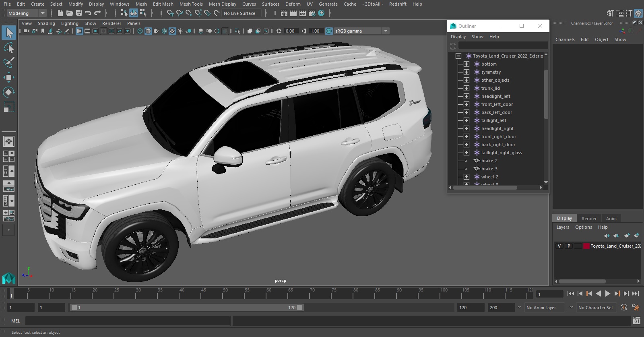The height and width of the screenshot is (337, 644).
Task: Save the scene with the floppy disk icon
Action: pos(79,13)
